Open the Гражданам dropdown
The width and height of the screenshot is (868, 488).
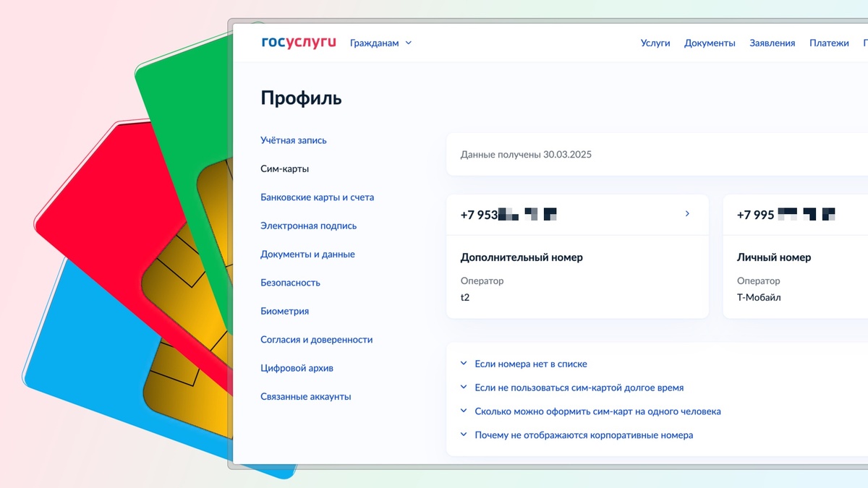380,43
